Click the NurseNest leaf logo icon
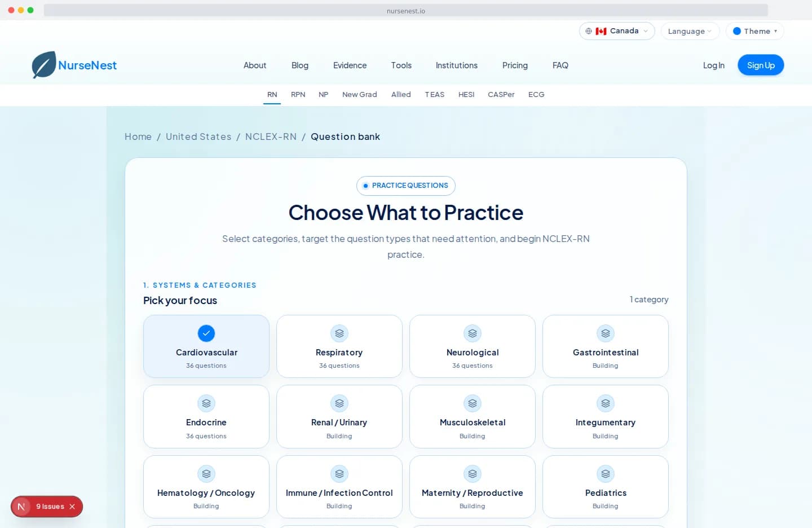This screenshot has height=528, width=812. 44,65
